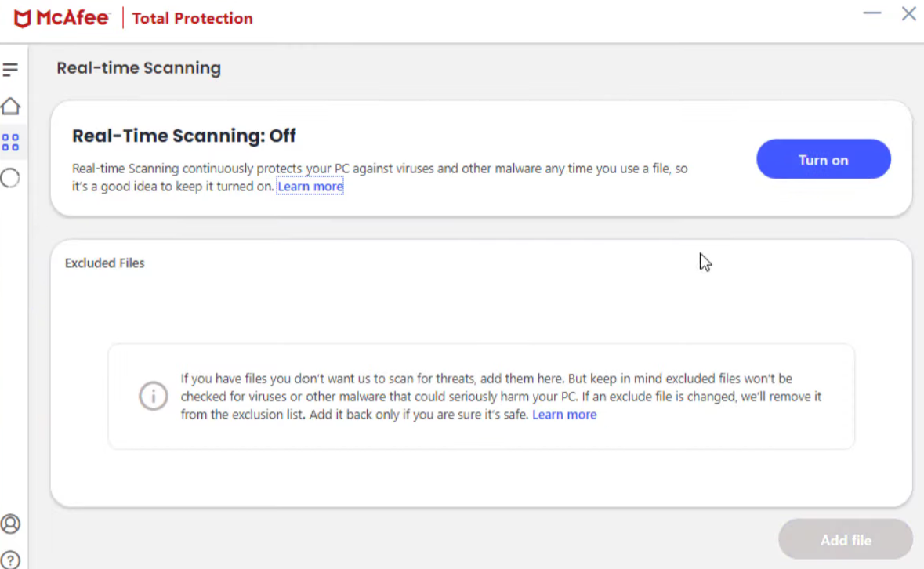The image size is (924, 569).
Task: Open Learn more about excluded files
Action: tap(563, 415)
